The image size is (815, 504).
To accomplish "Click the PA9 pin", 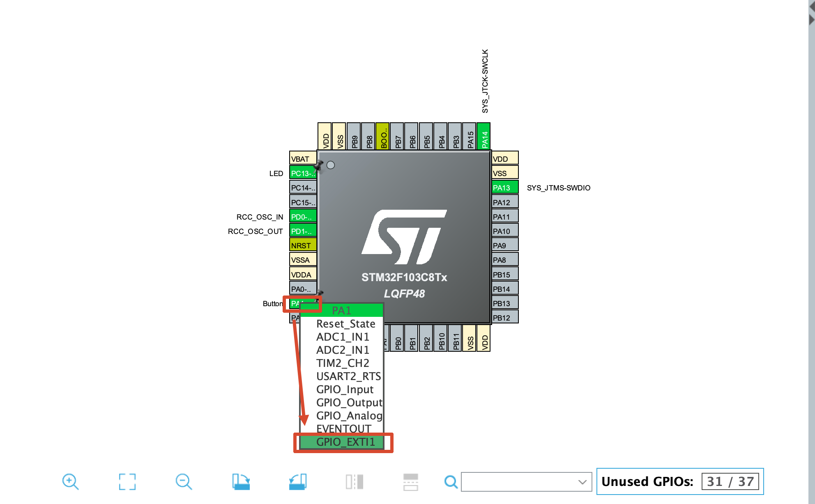I will (x=505, y=245).
